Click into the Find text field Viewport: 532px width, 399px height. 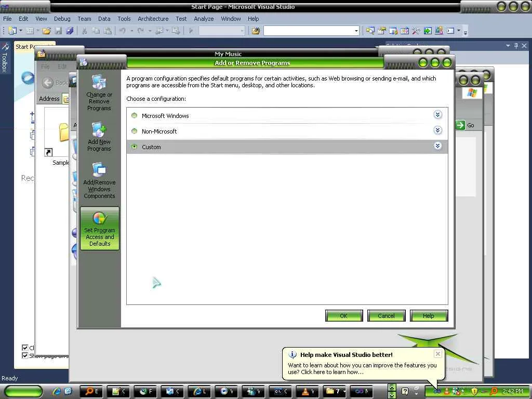(309, 31)
